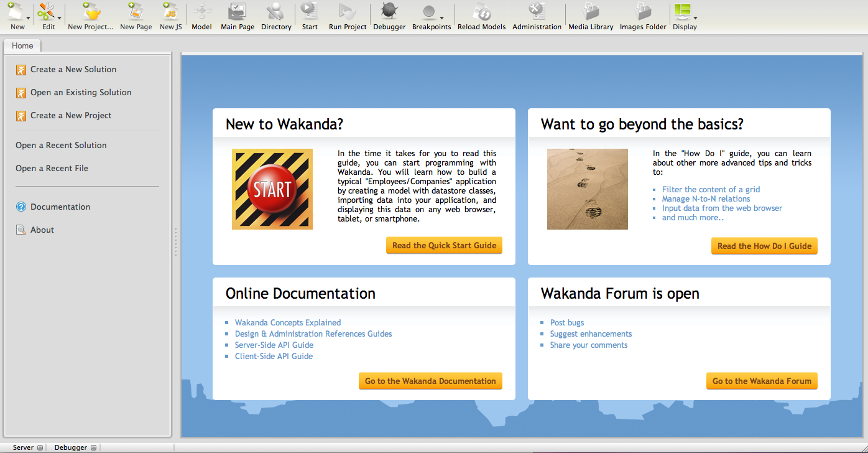Select the Home tab

coord(22,45)
